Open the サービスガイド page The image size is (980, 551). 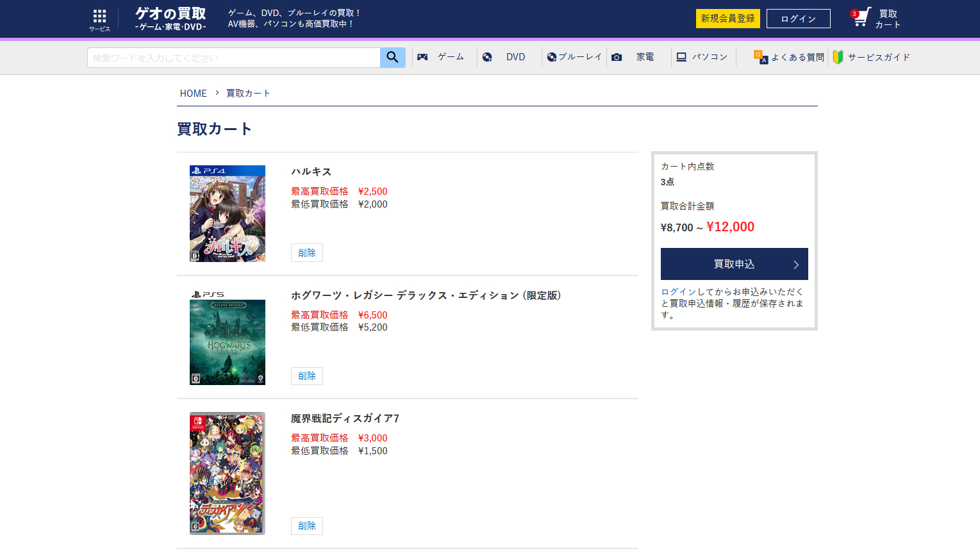879,57
